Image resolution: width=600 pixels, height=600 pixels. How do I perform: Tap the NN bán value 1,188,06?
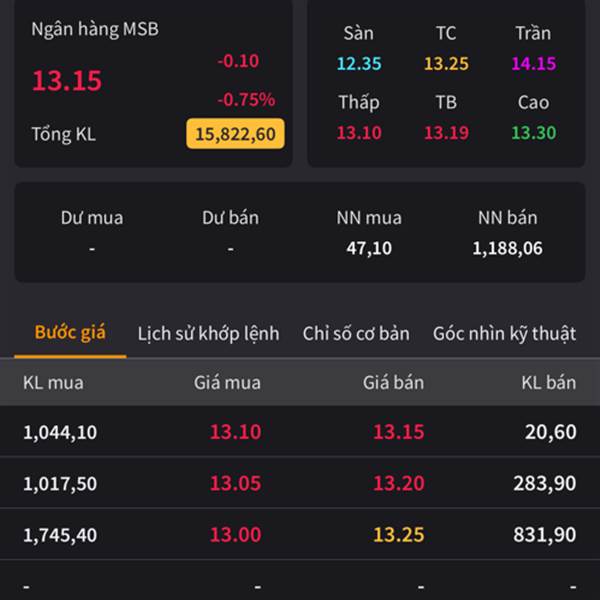coord(507,248)
